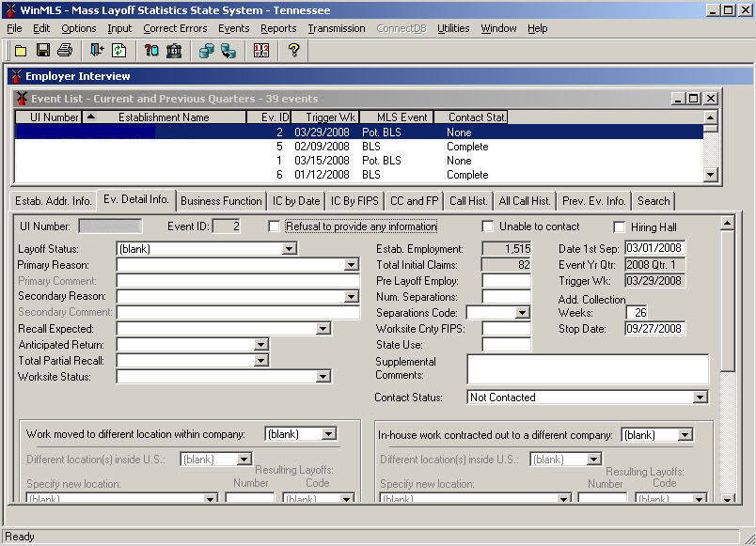The height and width of the screenshot is (546, 756).
Task: Click the refresh document toolbar icon
Action: pyautogui.click(x=119, y=51)
